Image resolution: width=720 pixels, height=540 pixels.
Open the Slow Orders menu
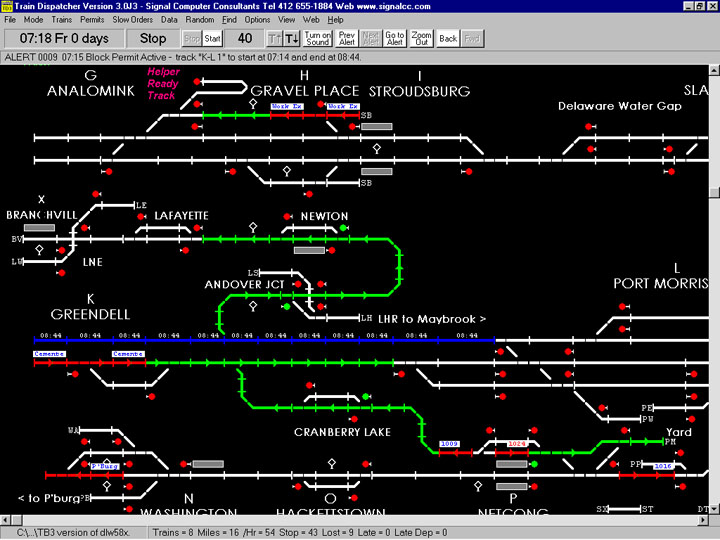132,19
